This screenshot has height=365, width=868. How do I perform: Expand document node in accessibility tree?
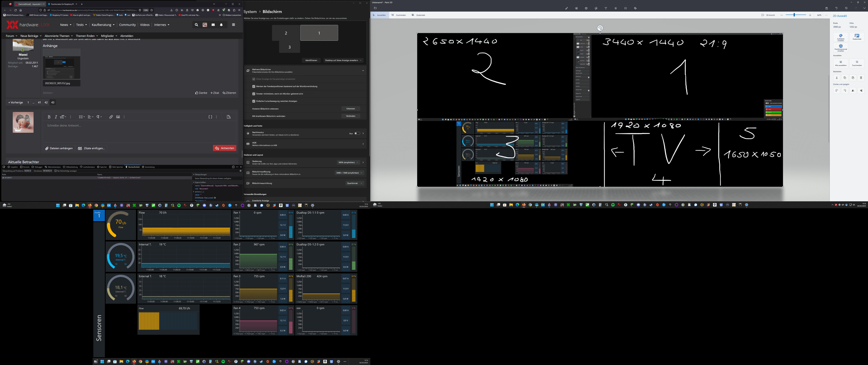tap(3, 178)
